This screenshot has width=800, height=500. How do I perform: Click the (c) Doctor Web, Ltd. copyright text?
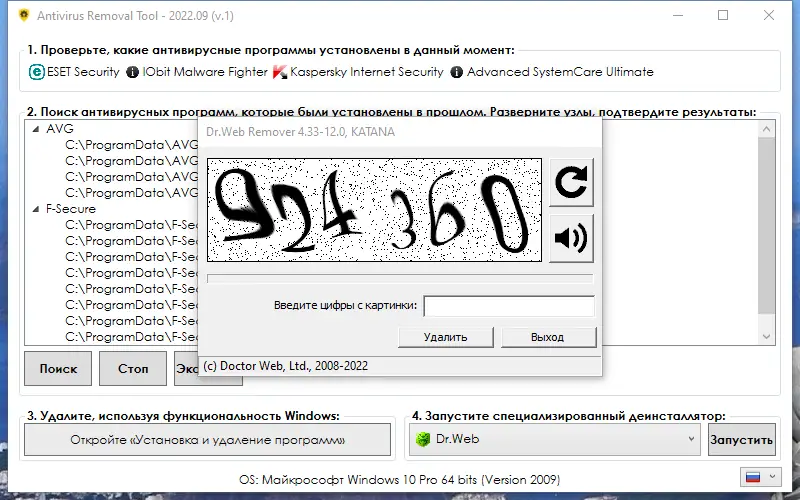(285, 366)
